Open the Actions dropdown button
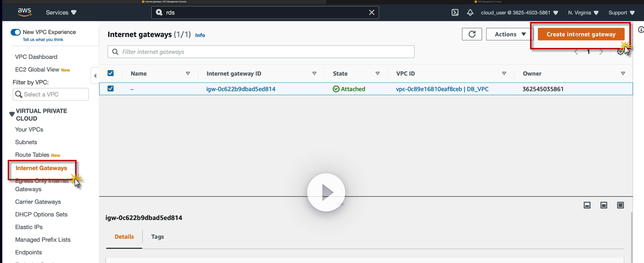 pos(510,34)
